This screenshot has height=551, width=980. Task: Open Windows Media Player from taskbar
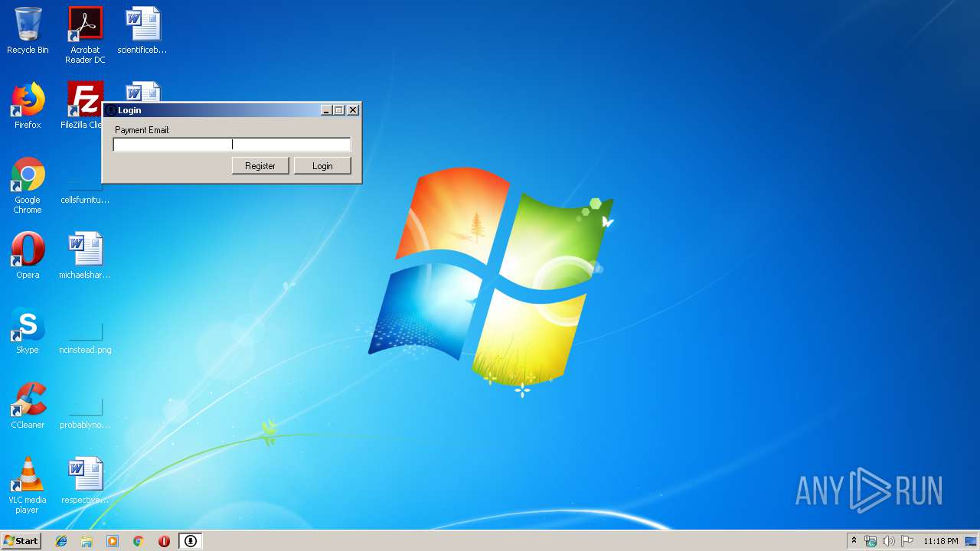click(x=113, y=541)
